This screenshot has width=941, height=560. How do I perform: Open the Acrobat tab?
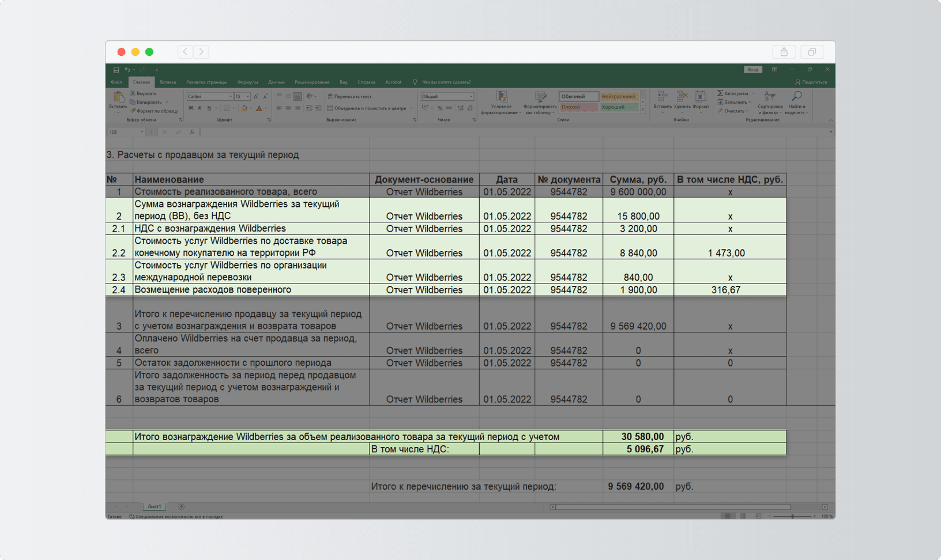393,82
